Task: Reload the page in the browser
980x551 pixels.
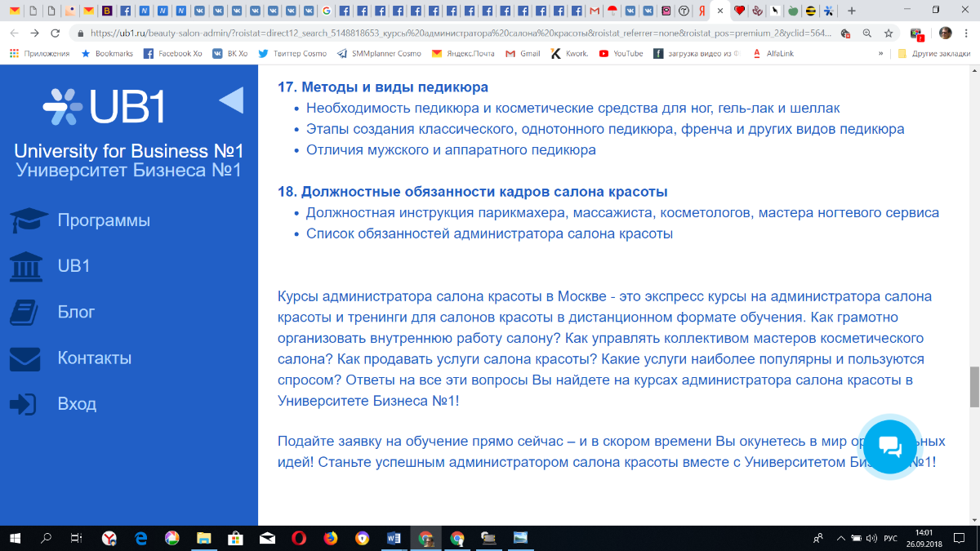Action: (x=55, y=33)
